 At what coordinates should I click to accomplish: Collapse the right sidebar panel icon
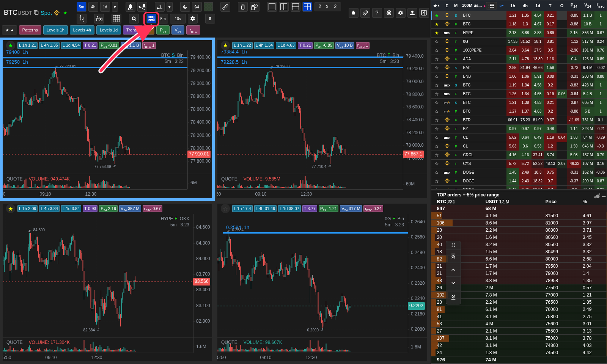[x=424, y=13]
